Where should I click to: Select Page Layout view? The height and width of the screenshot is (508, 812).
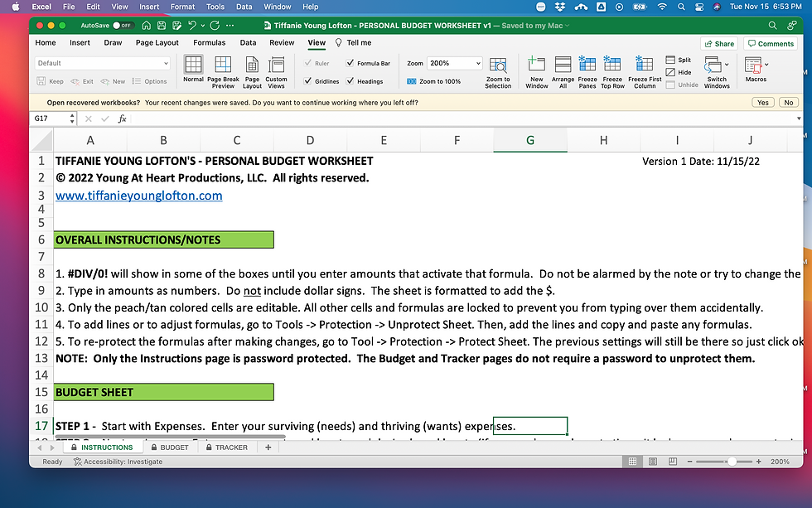252,72
